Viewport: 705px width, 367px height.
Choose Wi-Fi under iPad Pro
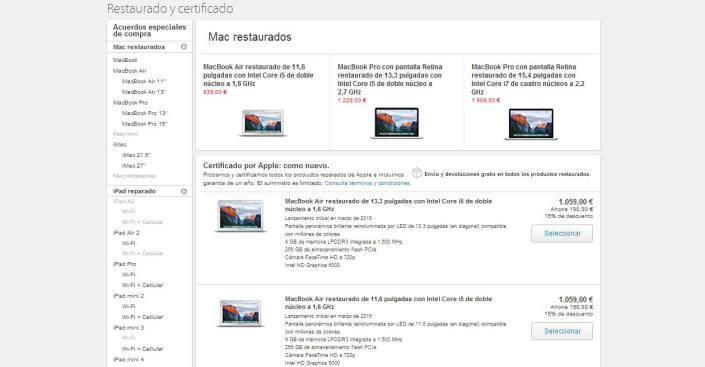(x=129, y=274)
